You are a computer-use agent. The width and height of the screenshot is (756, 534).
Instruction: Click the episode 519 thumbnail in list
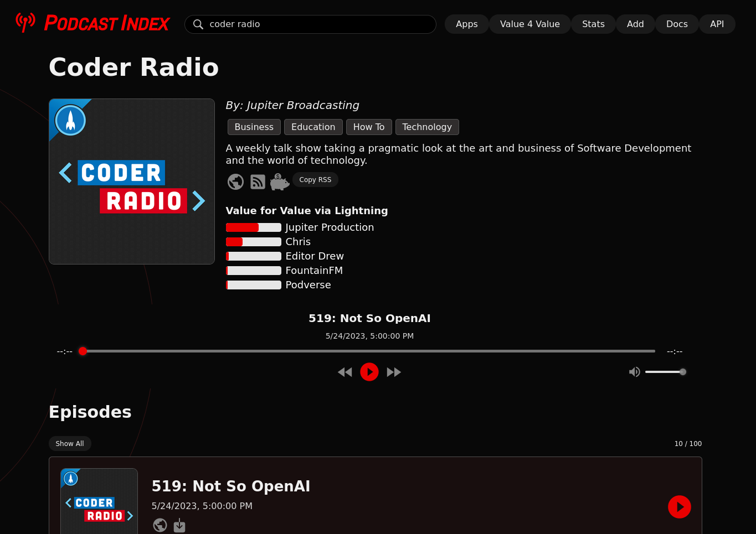point(99,501)
